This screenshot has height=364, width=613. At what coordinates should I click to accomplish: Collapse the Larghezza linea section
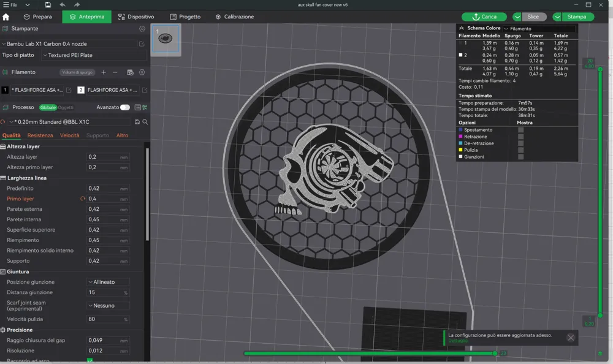click(x=23, y=178)
